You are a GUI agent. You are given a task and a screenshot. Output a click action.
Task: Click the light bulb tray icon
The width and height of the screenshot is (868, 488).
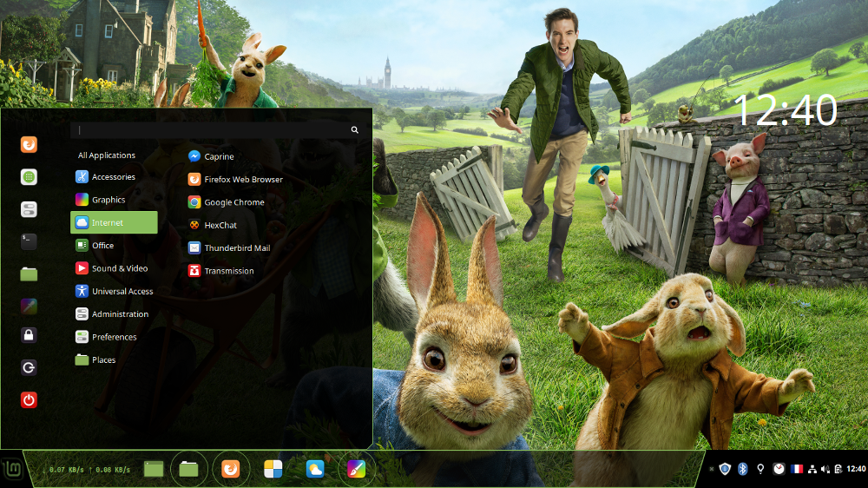pos(760,469)
